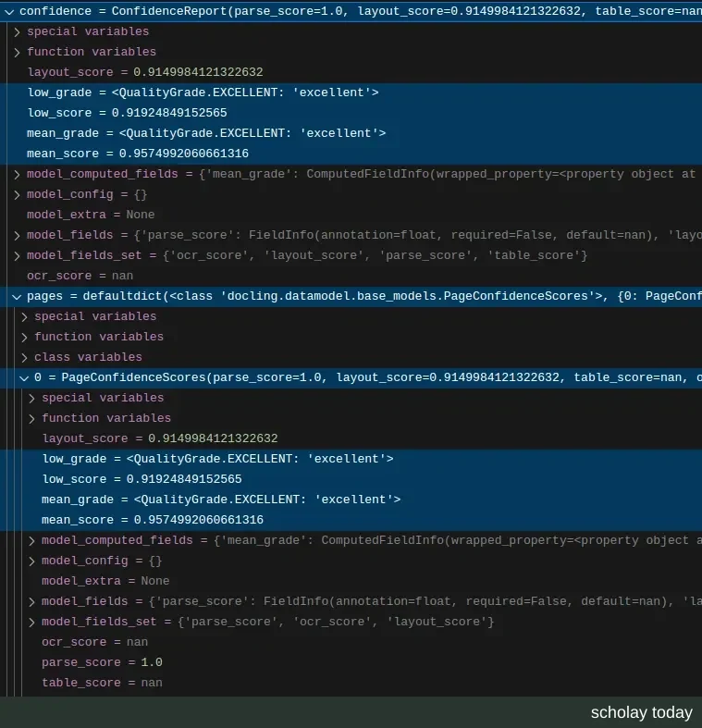This screenshot has height=728, width=702.
Task: Select mean_grade row under confidence report
Action: 351,134
